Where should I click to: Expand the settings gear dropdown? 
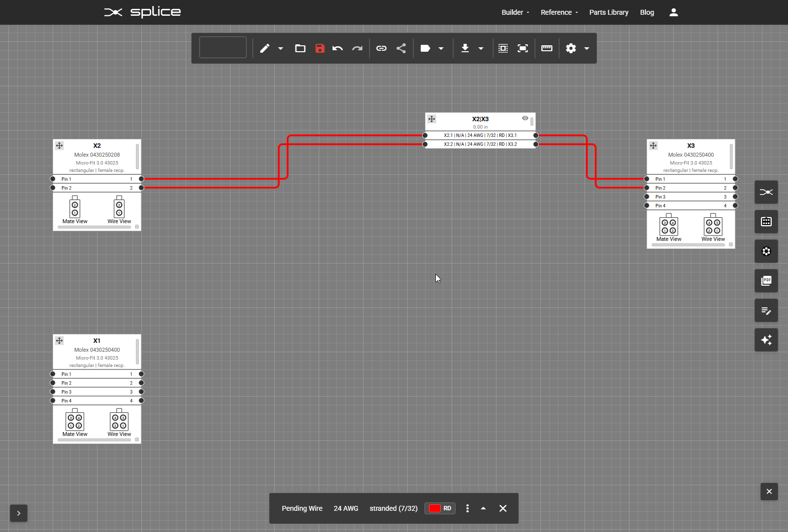pos(586,48)
